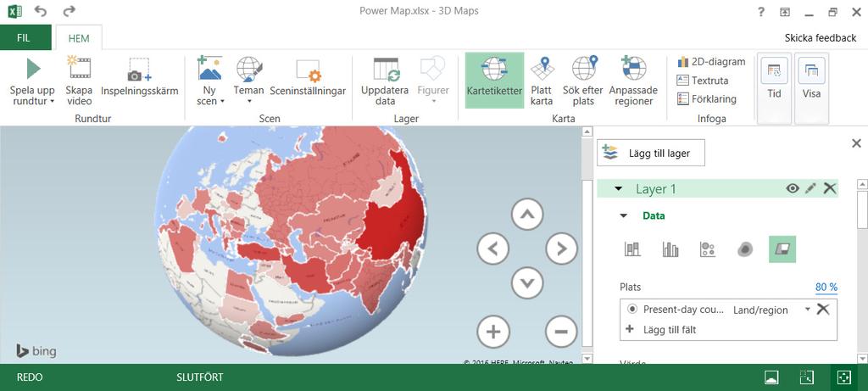Select clustered column visualization
The width and height of the screenshot is (868, 391).
click(x=670, y=249)
